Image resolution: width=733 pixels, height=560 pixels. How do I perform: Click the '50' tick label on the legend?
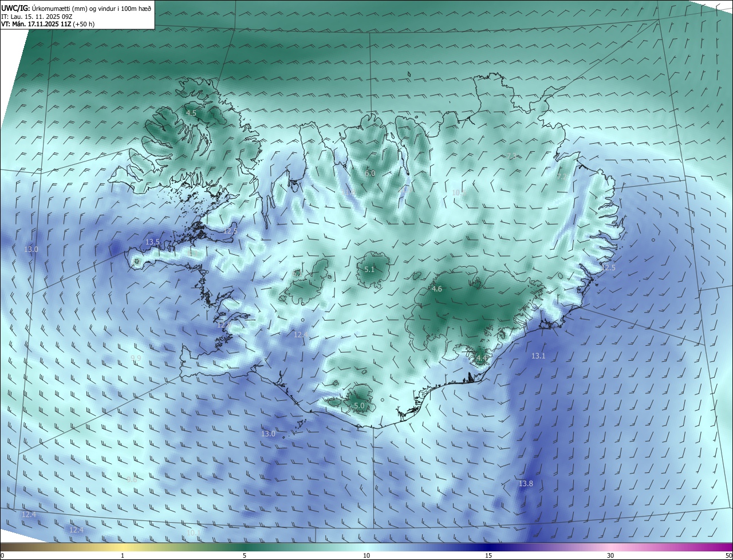pos(728,555)
